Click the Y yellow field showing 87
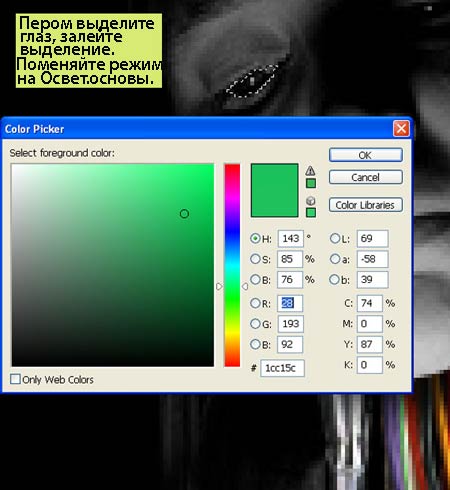Screen dimensions: 450x490 [370, 344]
